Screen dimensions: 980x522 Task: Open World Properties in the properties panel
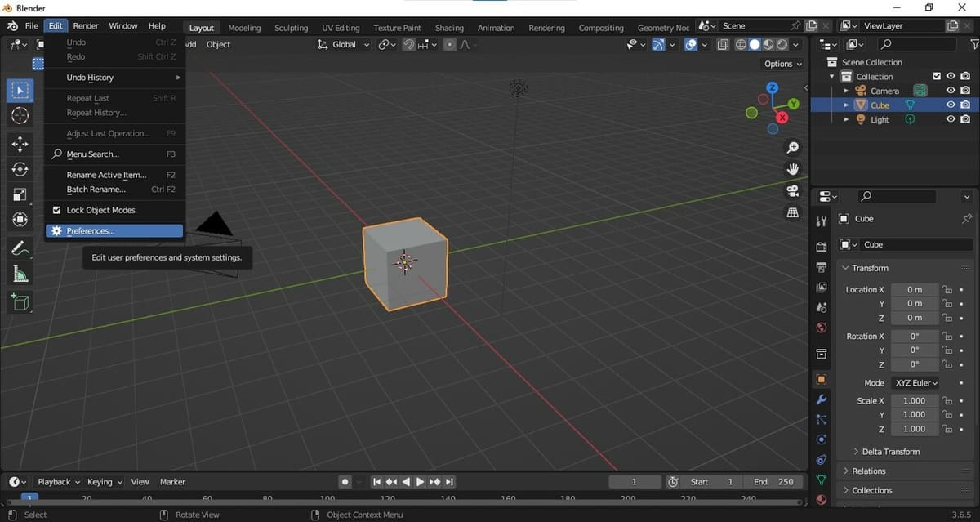pos(821,327)
